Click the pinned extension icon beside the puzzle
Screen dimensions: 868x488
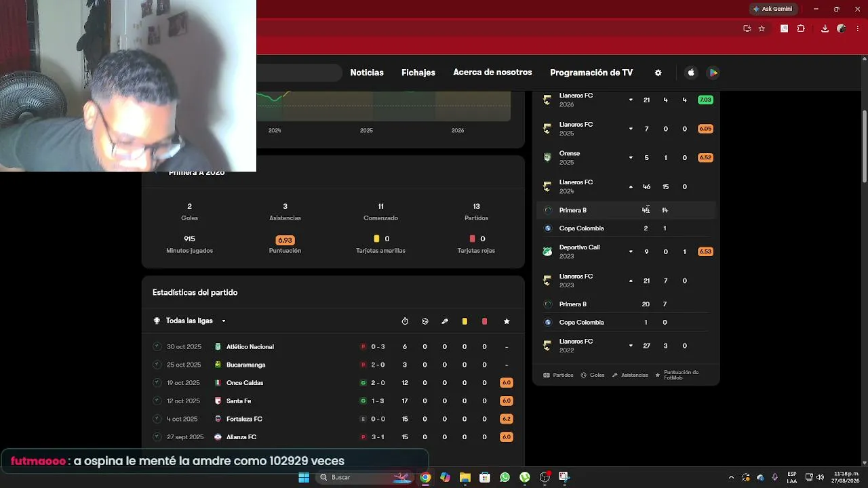point(784,28)
